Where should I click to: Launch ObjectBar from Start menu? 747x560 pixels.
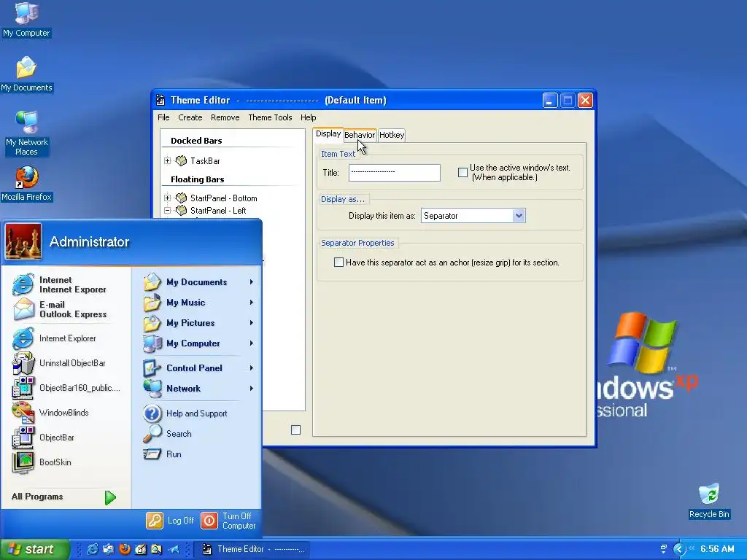click(44, 437)
